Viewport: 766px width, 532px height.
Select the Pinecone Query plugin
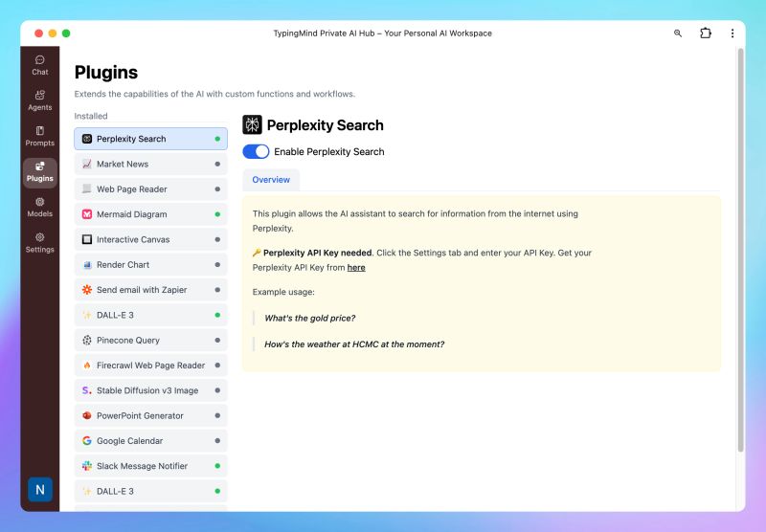[x=151, y=341]
